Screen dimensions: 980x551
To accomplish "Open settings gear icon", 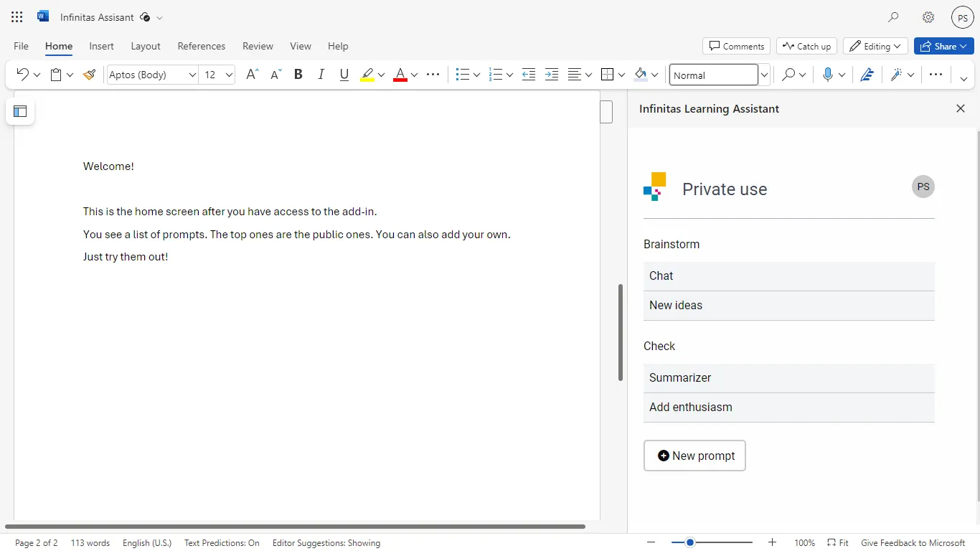I will point(928,17).
